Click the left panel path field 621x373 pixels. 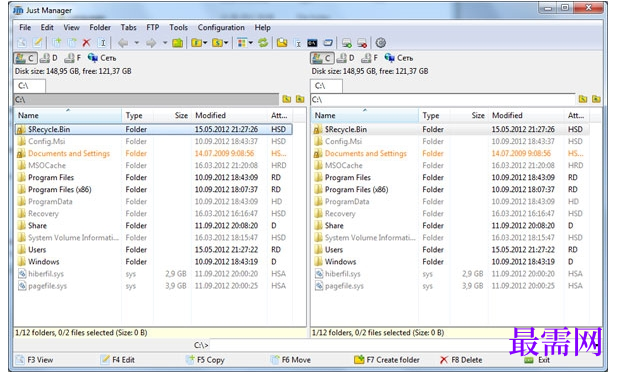(x=146, y=99)
